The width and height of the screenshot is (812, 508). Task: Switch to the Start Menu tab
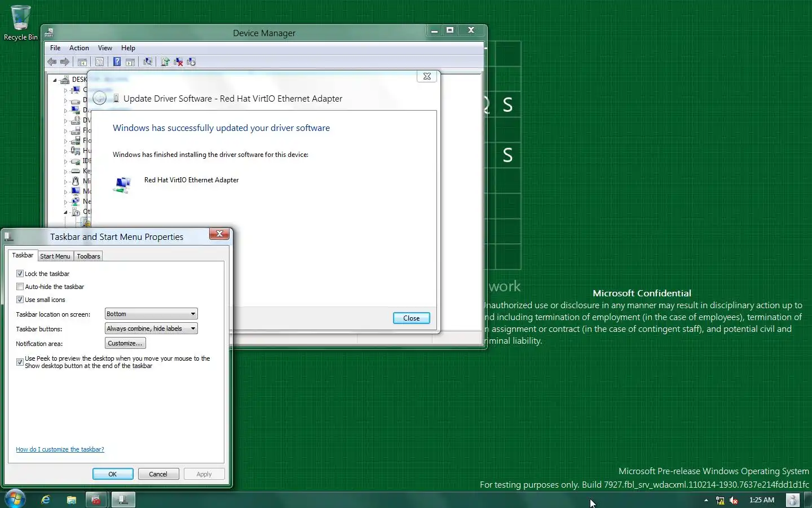point(55,256)
